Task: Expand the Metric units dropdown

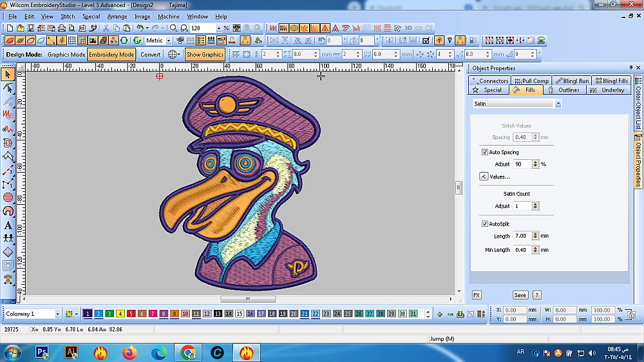Action: coord(169,41)
